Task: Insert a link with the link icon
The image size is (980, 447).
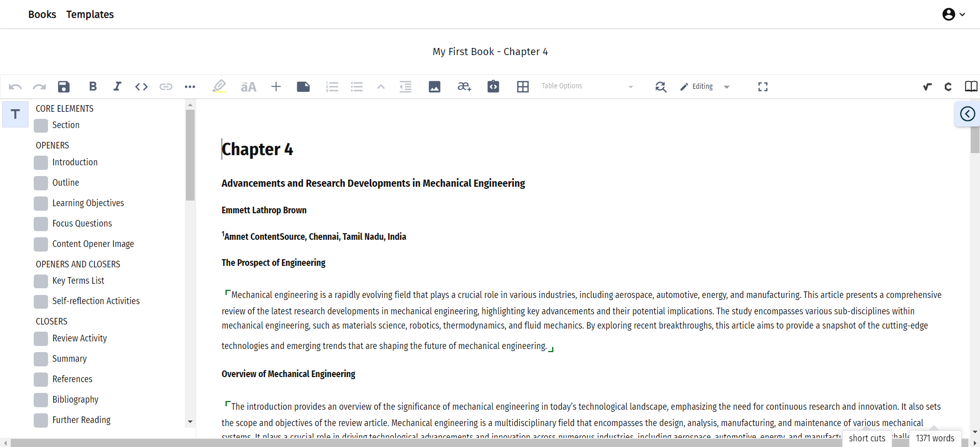Action: (165, 87)
